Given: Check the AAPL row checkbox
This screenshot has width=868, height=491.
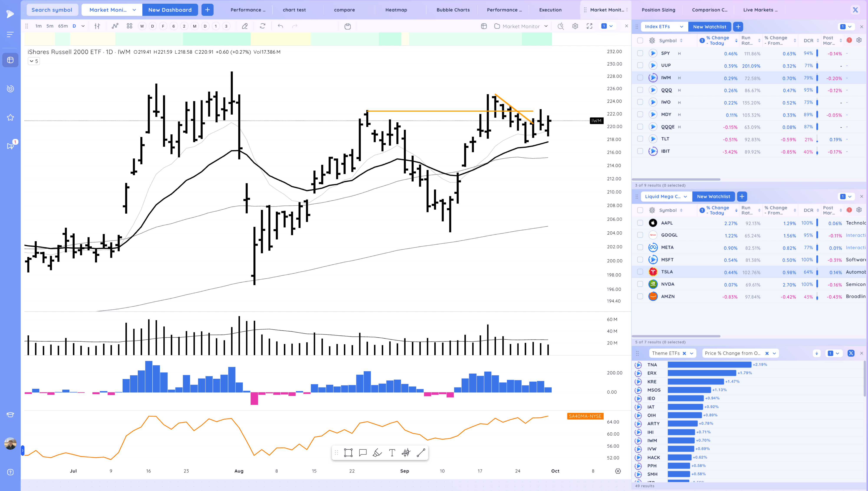Looking at the screenshot, I should point(640,223).
